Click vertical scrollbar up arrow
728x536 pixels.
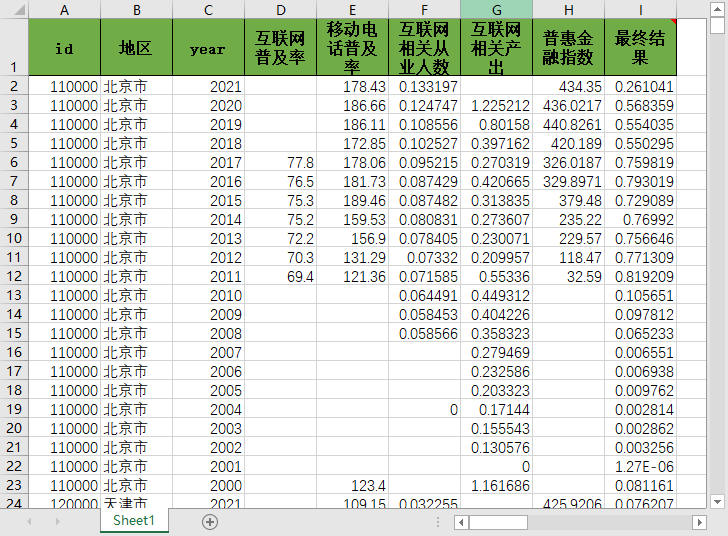(717, 9)
